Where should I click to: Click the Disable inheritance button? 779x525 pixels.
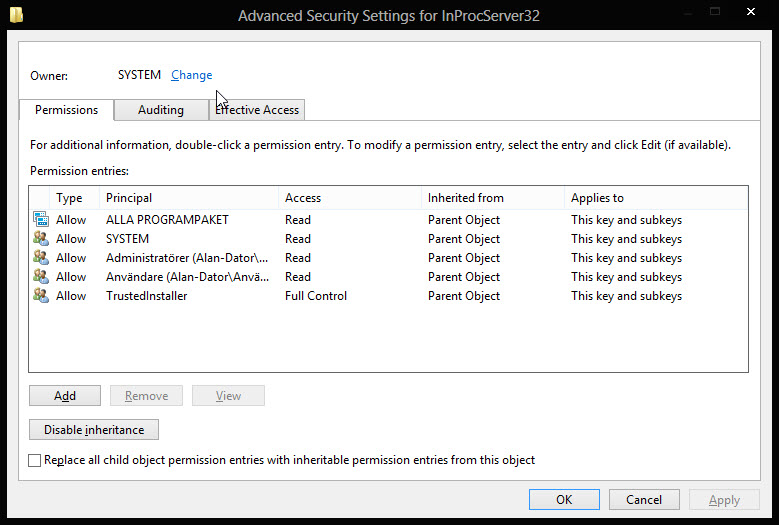click(x=94, y=430)
